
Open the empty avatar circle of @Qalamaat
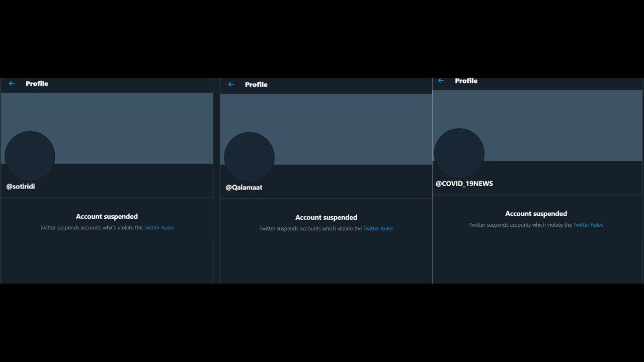coord(249,157)
